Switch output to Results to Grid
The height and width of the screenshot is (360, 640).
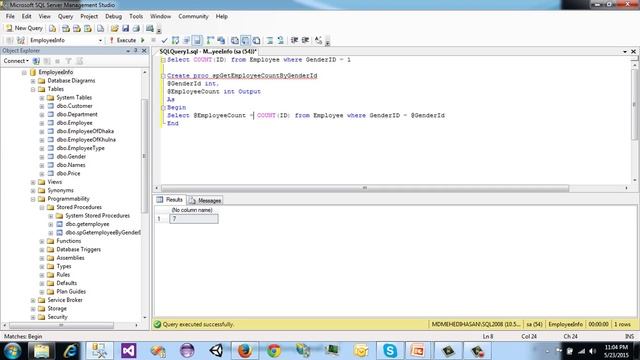245,40
